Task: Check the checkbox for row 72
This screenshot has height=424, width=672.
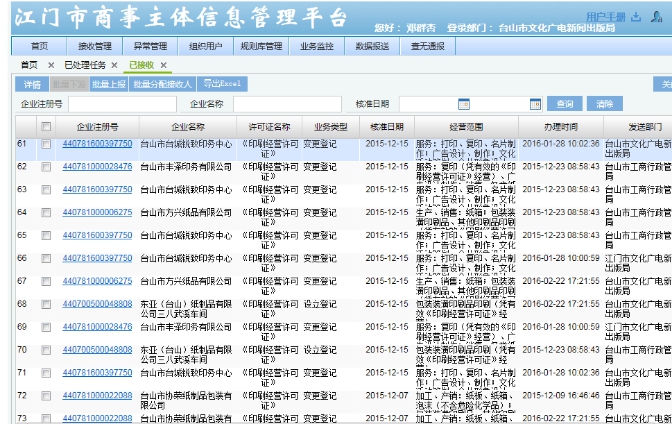Action: click(46, 396)
